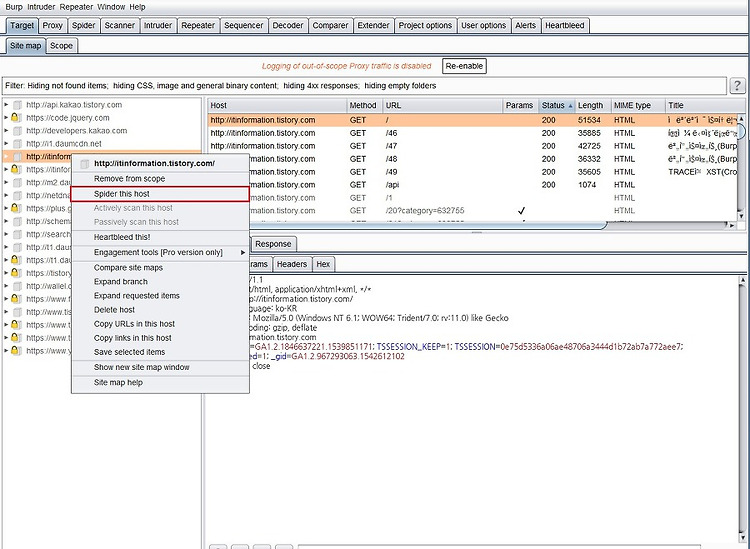Click the lock icon beside https://code.jquery.com
Viewport: 750px width, 549px height.
[x=15, y=118]
